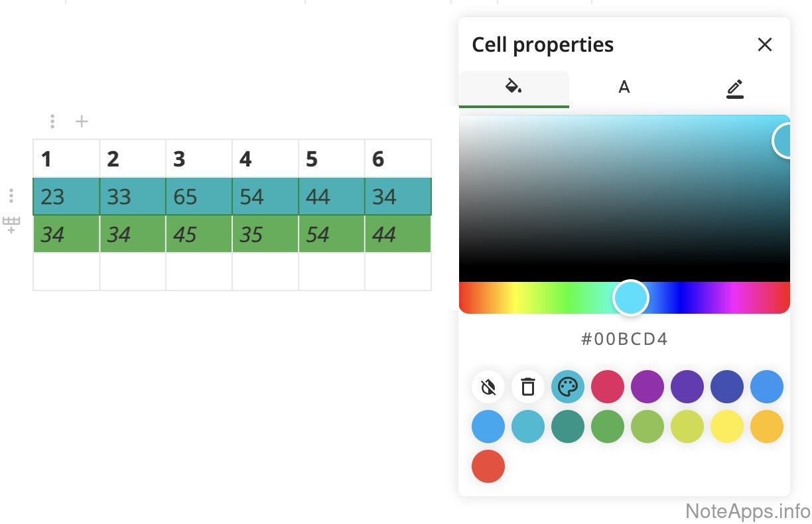Select the yellow color swatch

pyautogui.click(x=727, y=426)
